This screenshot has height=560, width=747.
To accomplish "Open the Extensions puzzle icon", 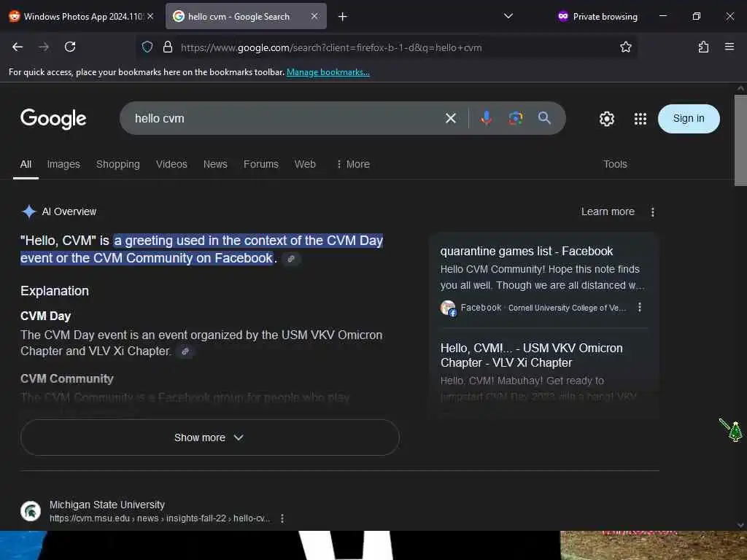I will click(703, 47).
